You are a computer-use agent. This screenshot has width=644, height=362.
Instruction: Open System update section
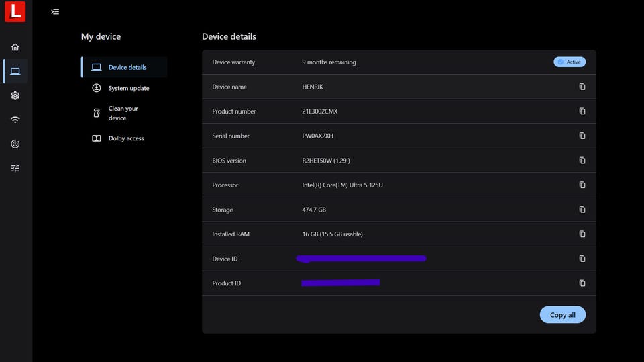125,88
